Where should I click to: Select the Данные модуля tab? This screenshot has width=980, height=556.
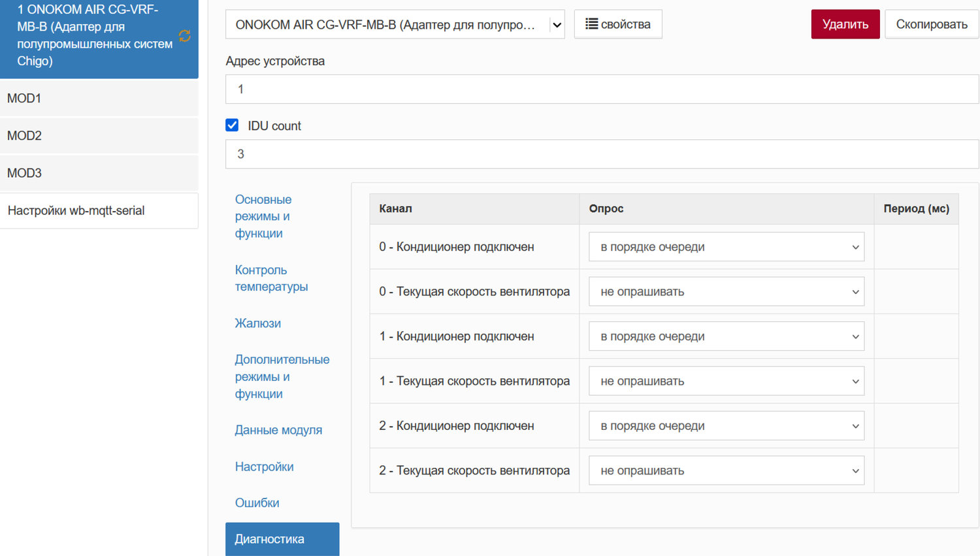[278, 430]
